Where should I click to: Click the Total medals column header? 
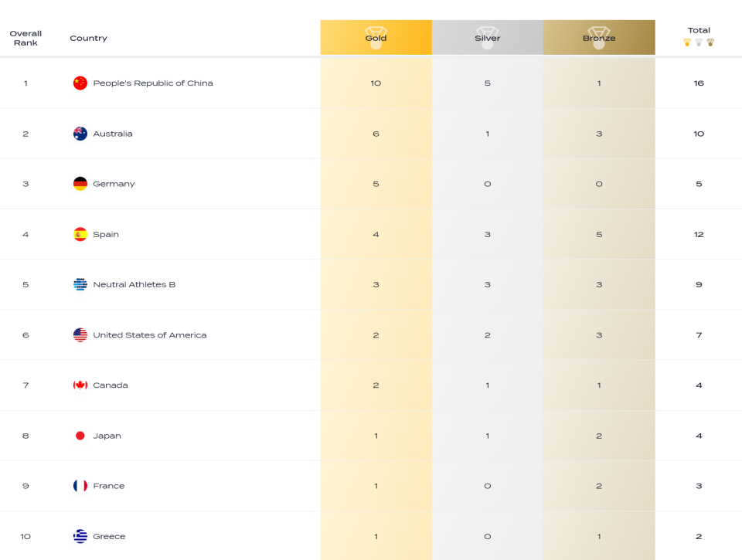(699, 30)
